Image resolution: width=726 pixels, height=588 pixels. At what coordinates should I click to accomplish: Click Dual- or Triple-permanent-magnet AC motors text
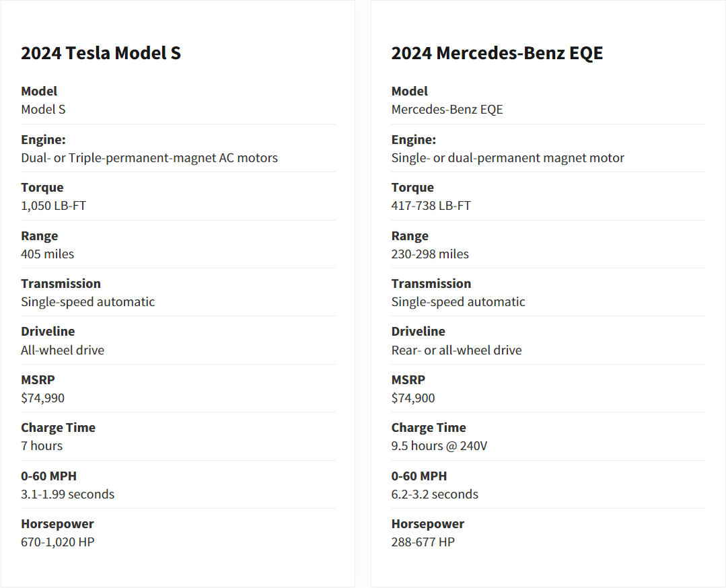tap(149, 157)
